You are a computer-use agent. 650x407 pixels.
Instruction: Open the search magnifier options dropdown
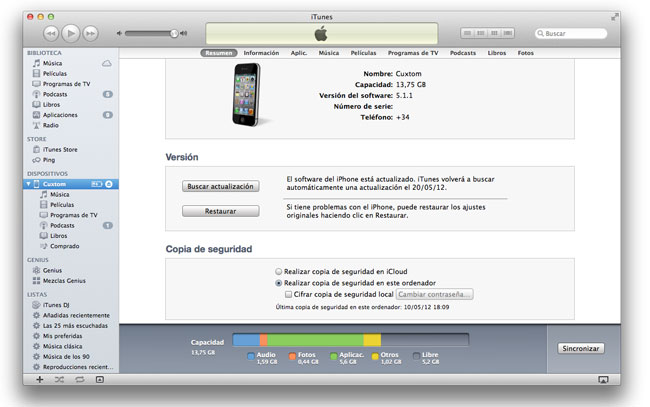tap(540, 34)
